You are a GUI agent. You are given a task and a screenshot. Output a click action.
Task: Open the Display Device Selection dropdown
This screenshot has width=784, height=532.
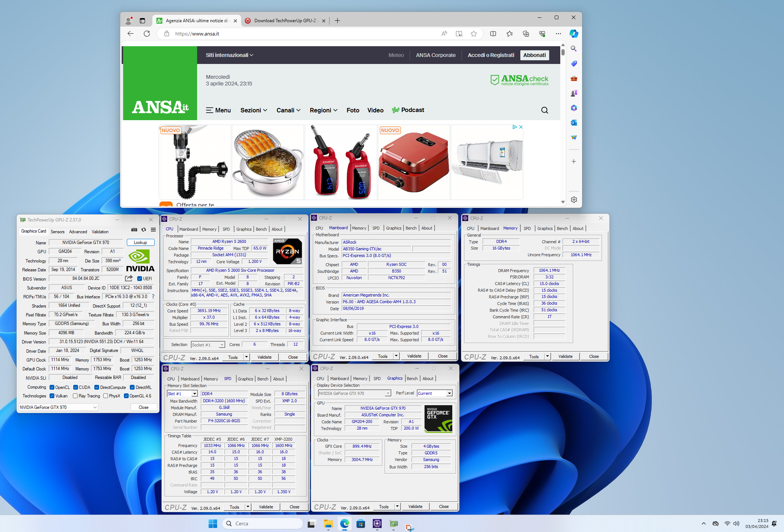(x=354, y=393)
